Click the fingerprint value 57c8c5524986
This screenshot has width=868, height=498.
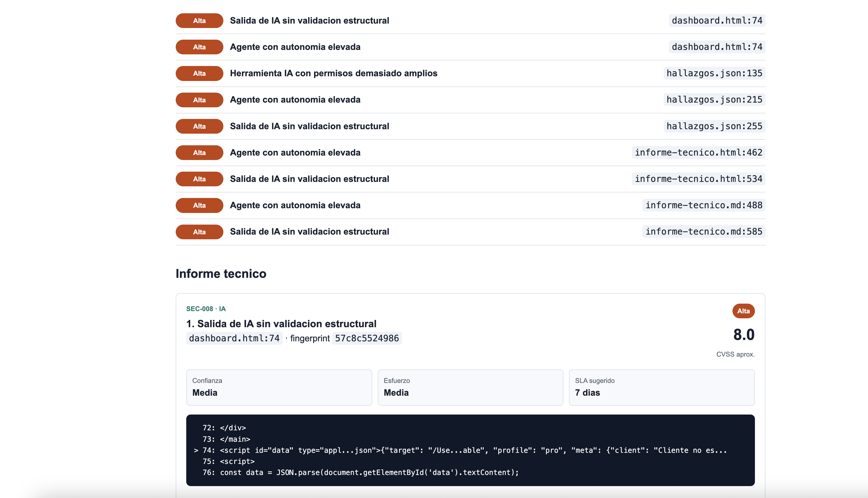[367, 338]
